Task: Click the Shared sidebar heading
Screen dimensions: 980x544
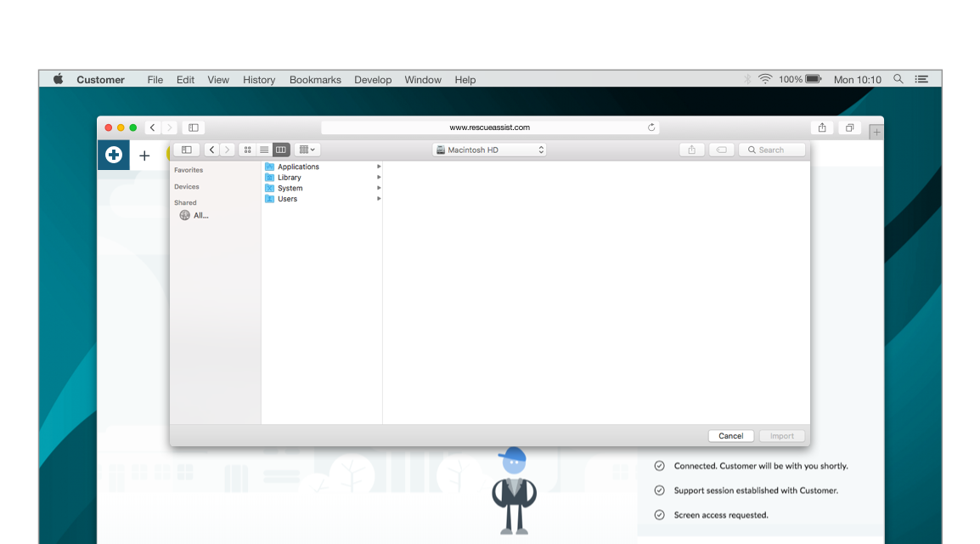Action: [185, 202]
